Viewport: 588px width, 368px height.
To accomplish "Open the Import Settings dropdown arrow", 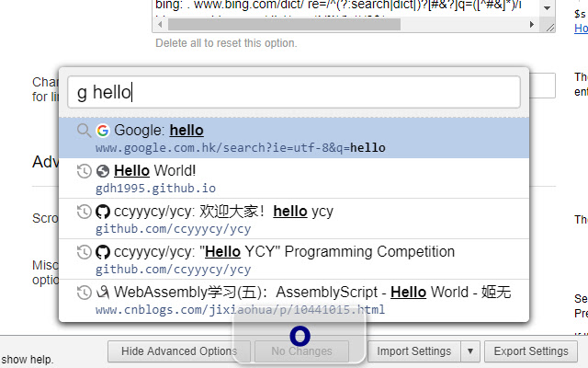I will click(469, 351).
